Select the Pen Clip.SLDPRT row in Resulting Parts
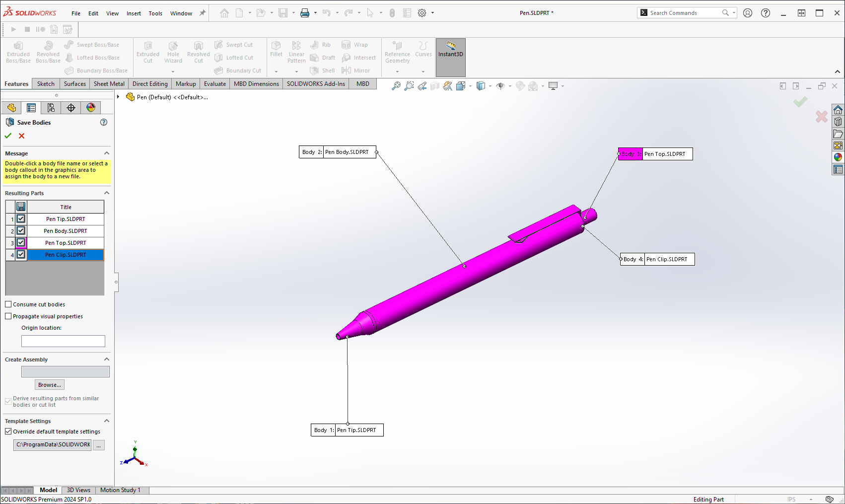The height and width of the screenshot is (504, 845). point(66,255)
